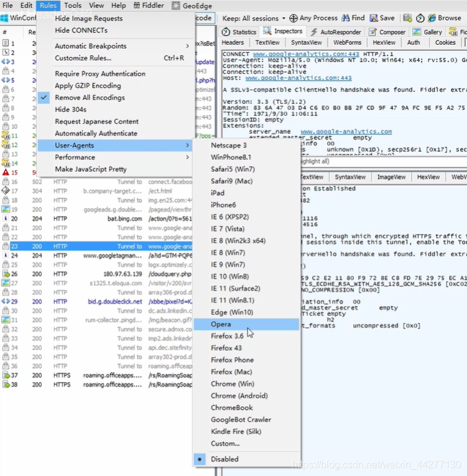Select Custom... user-agent entry
This screenshot has width=467, height=476.
coord(246,444)
